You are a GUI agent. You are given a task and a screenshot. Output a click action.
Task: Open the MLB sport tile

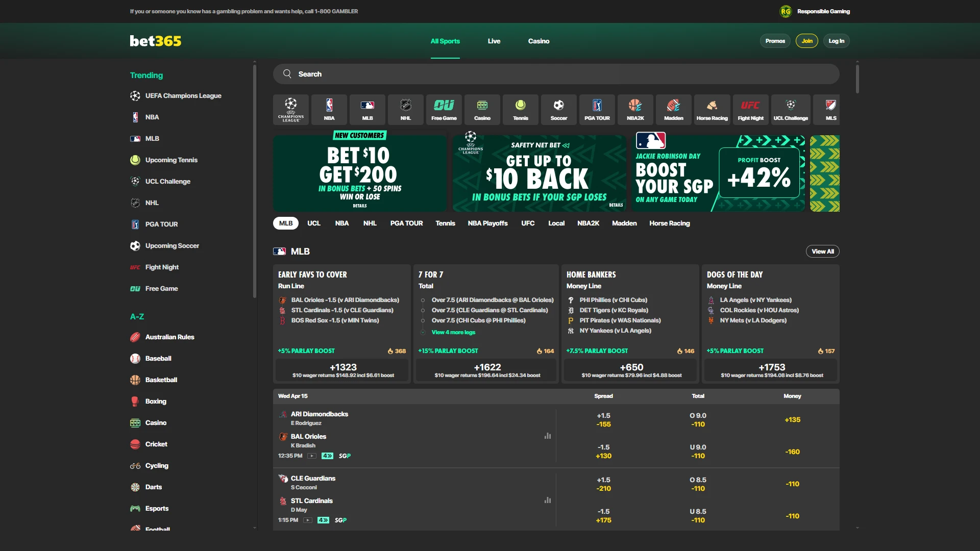pos(367,110)
